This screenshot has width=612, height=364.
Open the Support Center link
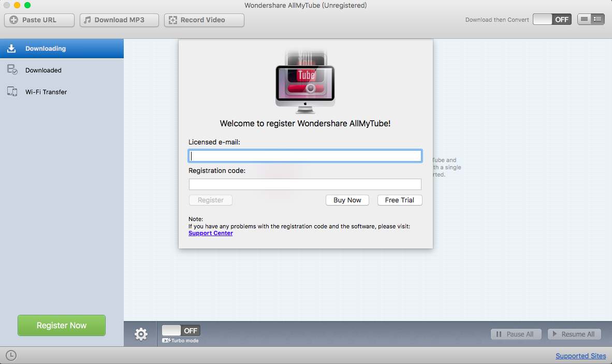point(211,234)
